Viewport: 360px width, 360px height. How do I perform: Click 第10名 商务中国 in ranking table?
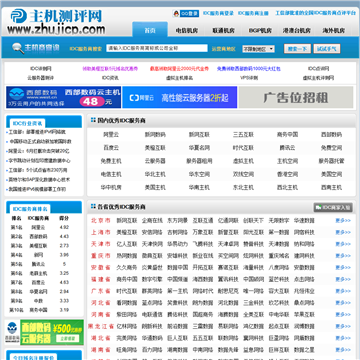[x=39, y=310]
